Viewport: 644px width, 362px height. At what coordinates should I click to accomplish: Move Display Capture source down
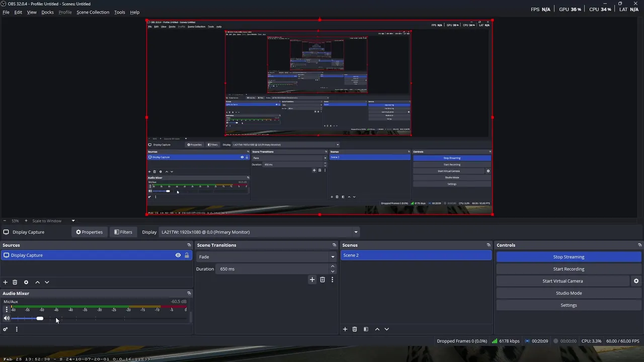[x=47, y=282]
